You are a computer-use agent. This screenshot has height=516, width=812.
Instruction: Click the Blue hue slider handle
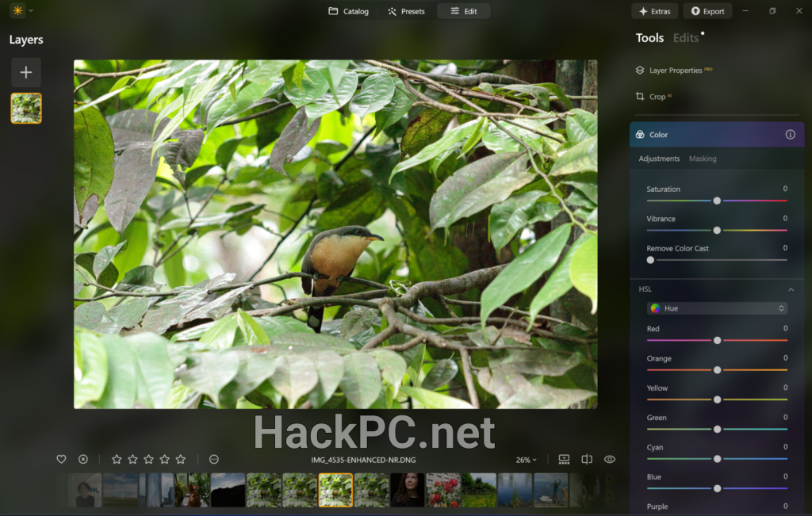(x=717, y=488)
